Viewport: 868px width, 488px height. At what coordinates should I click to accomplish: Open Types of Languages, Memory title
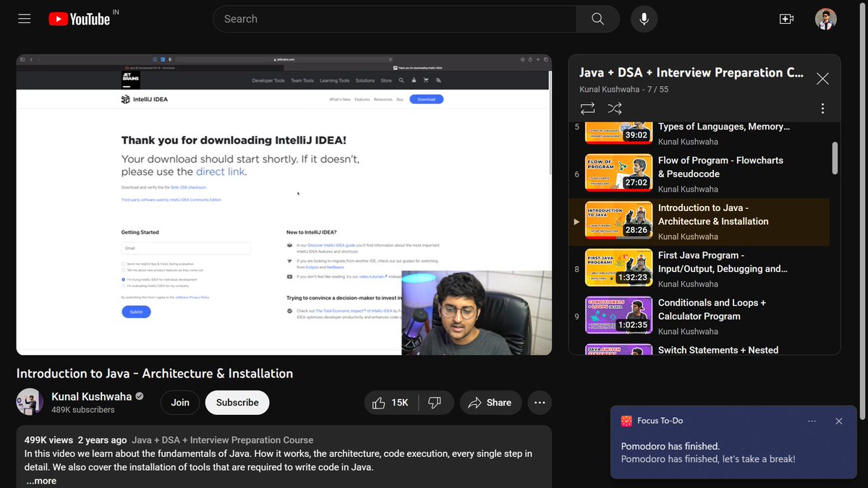click(724, 127)
